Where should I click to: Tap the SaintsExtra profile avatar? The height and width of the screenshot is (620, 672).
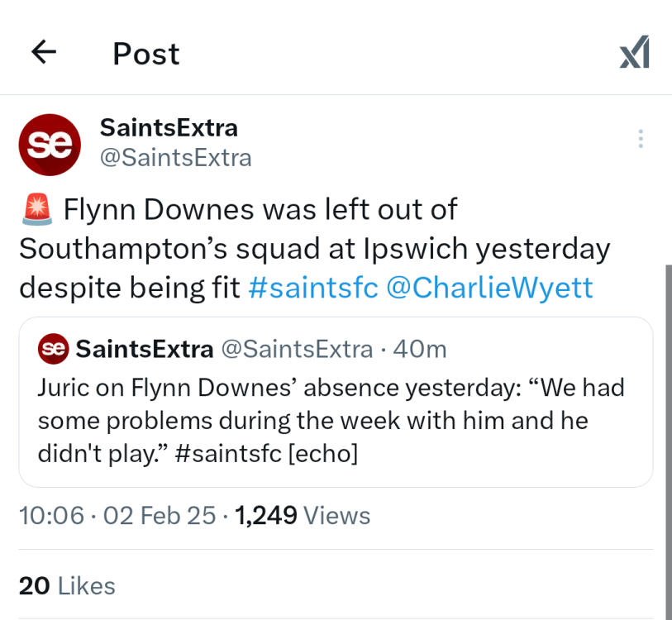[x=50, y=145]
